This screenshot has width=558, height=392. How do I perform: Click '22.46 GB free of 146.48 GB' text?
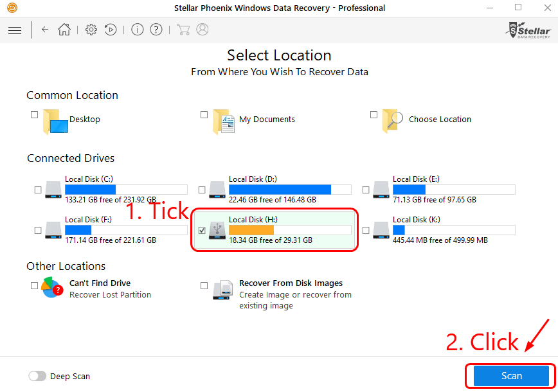(272, 200)
